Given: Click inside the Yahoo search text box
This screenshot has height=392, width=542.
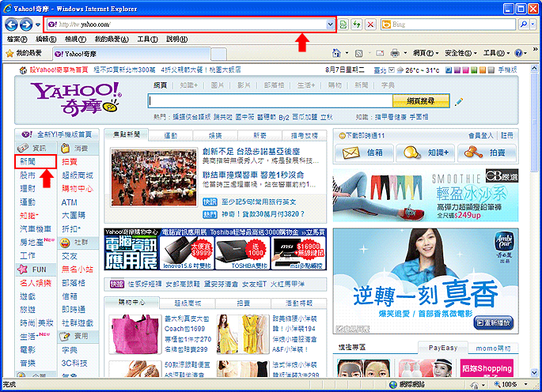Looking at the screenshot, I should 270,101.
